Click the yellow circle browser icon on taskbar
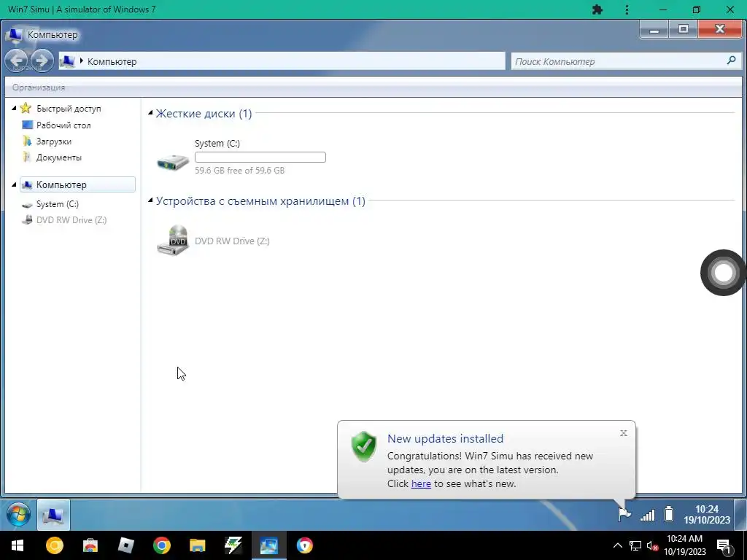Image resolution: width=747 pixels, height=560 pixels. (x=54, y=545)
